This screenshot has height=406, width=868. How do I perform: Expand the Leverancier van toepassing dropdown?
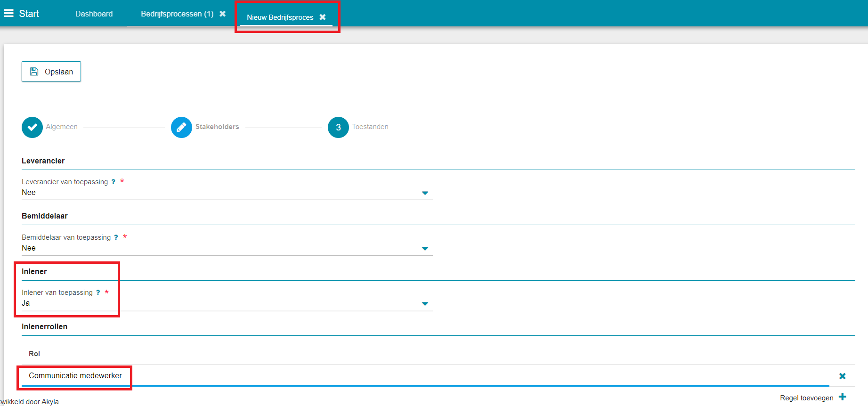point(425,193)
